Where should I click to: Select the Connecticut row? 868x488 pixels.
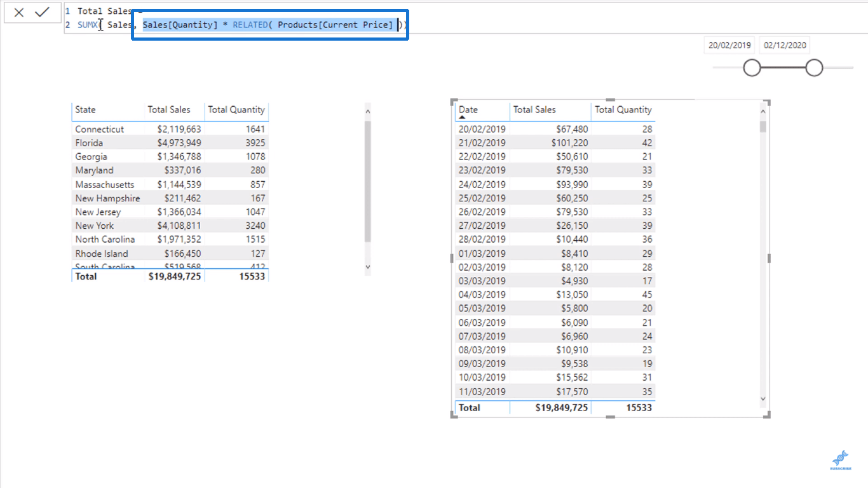click(x=170, y=129)
